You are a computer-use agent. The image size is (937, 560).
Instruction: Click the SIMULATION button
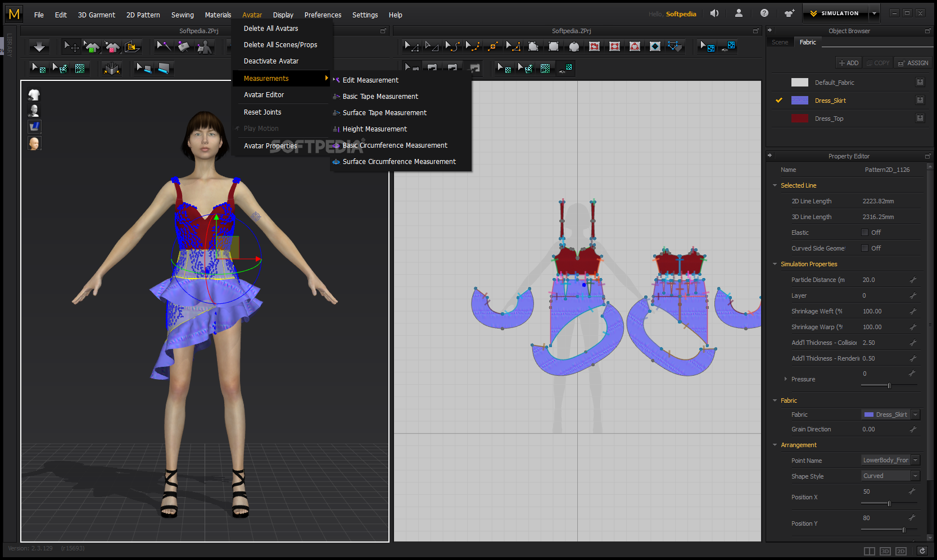point(836,13)
